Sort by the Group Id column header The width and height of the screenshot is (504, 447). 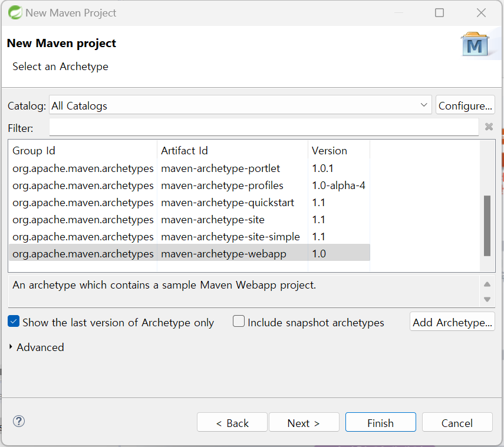point(83,151)
